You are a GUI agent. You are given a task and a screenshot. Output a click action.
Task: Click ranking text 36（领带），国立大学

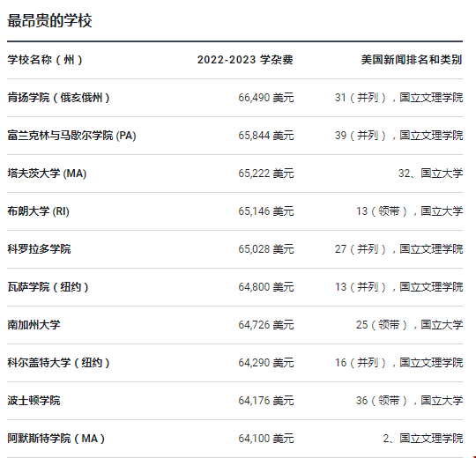click(410, 401)
